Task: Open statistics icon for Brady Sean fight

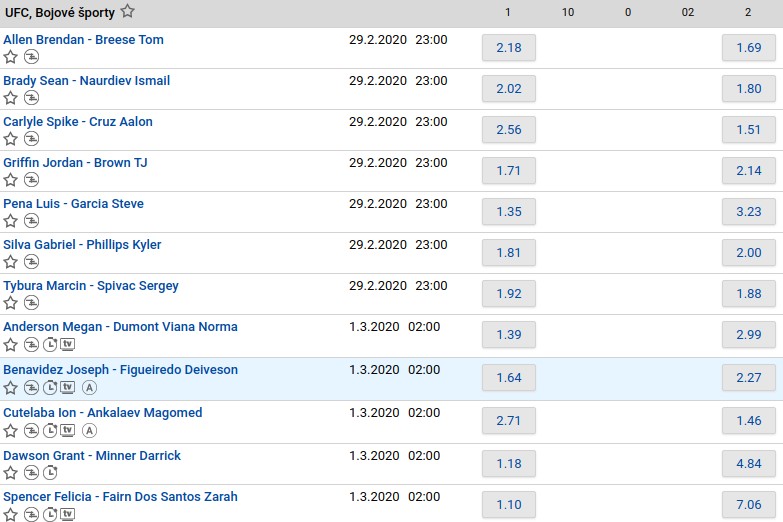Action: click(x=31, y=98)
